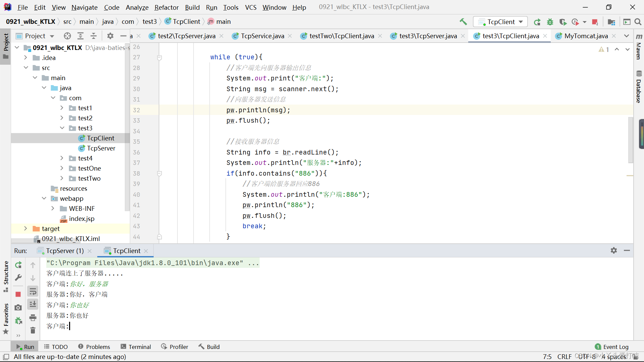This screenshot has height=362, width=644.
Task: Click the Search Everywhere magnifier icon
Action: [638, 22]
